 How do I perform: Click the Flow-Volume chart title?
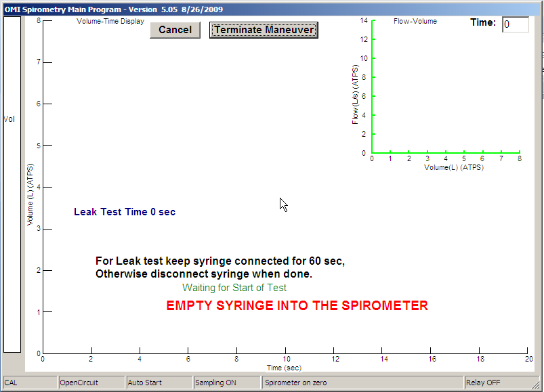pyautogui.click(x=415, y=21)
